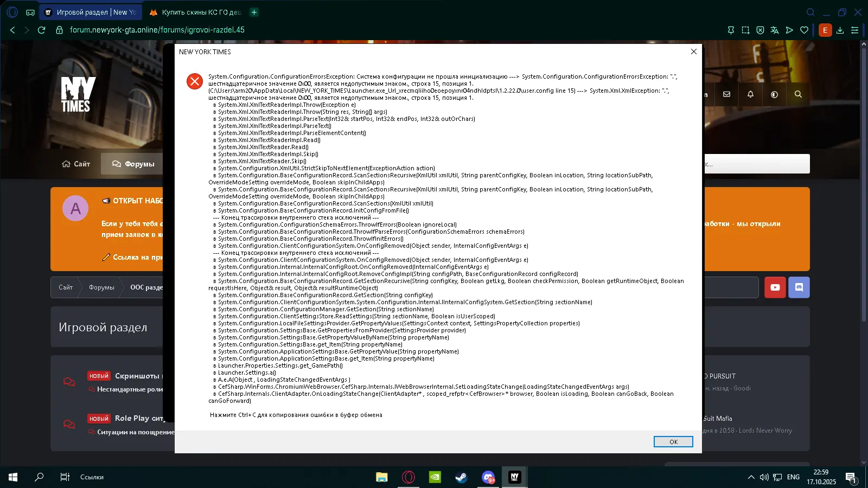Select the Форумы navigation tab

click(x=133, y=164)
